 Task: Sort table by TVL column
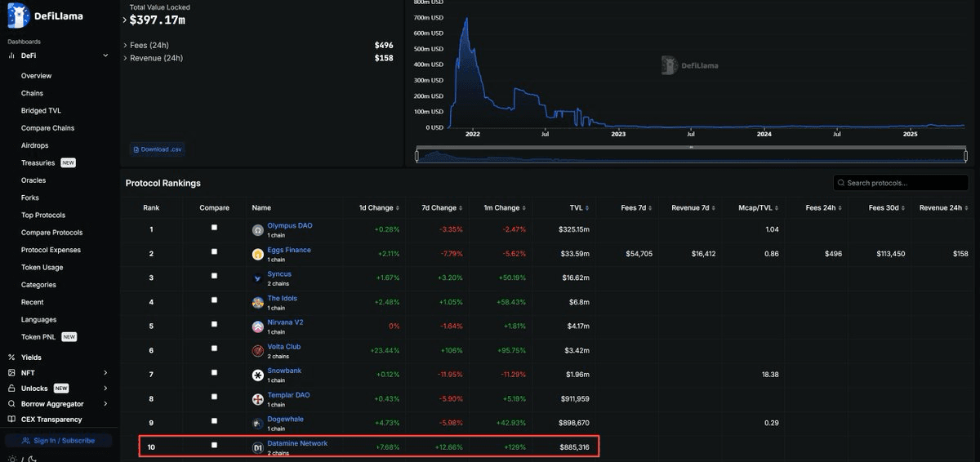(579, 208)
